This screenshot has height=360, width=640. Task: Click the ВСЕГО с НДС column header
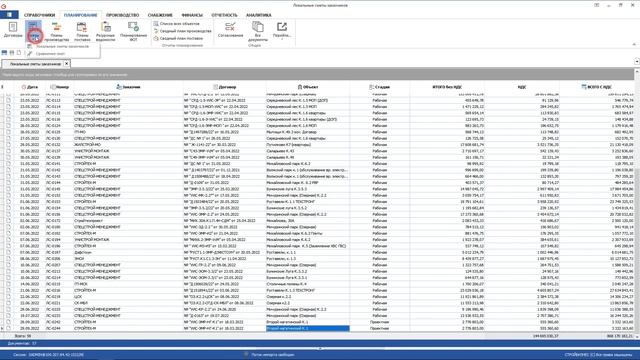point(597,87)
